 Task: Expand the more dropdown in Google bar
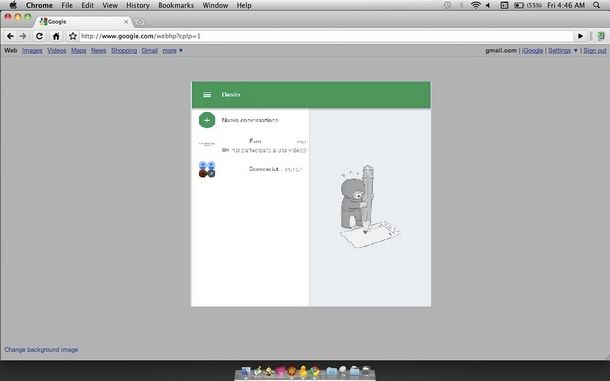pos(172,51)
